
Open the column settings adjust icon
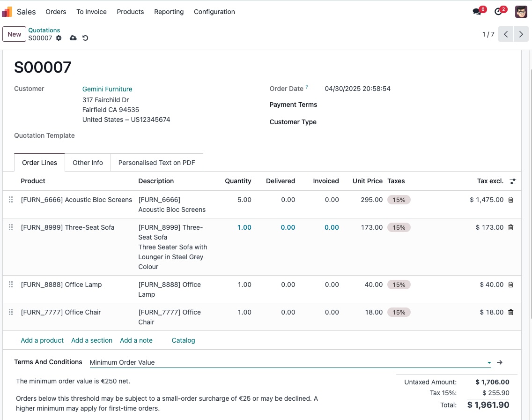coord(513,181)
